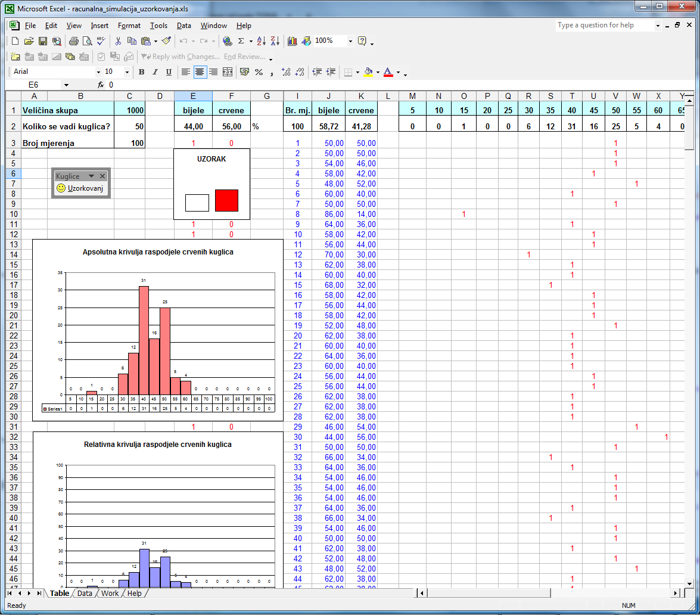Image resolution: width=700 pixels, height=615 pixels.
Task: Open the font name dropdown
Action: coord(98,72)
